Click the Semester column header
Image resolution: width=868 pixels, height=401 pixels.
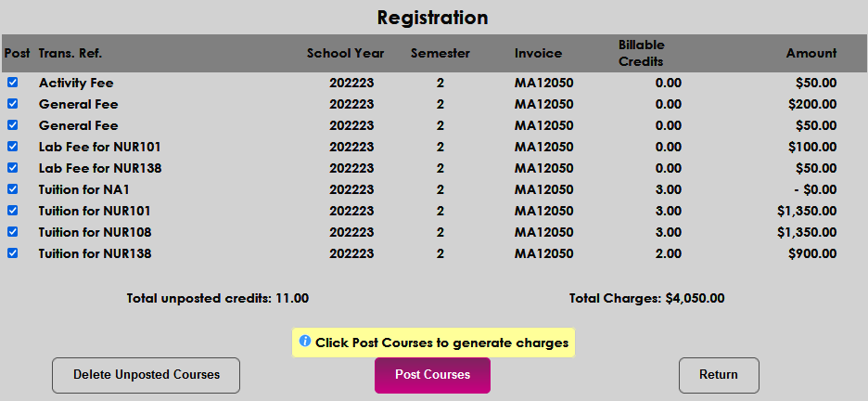[x=440, y=54]
